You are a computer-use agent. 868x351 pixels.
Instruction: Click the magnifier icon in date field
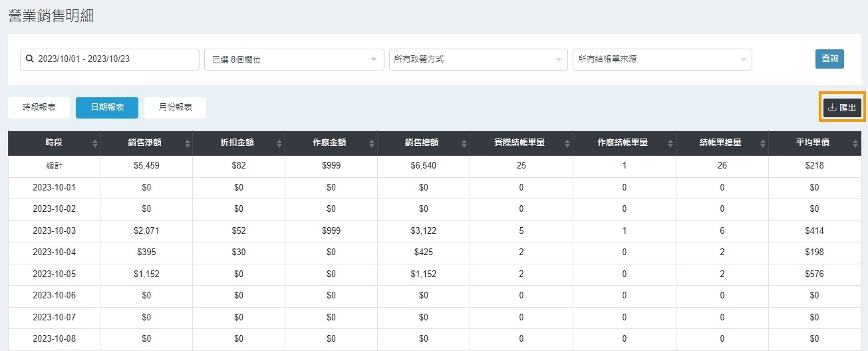click(x=29, y=59)
